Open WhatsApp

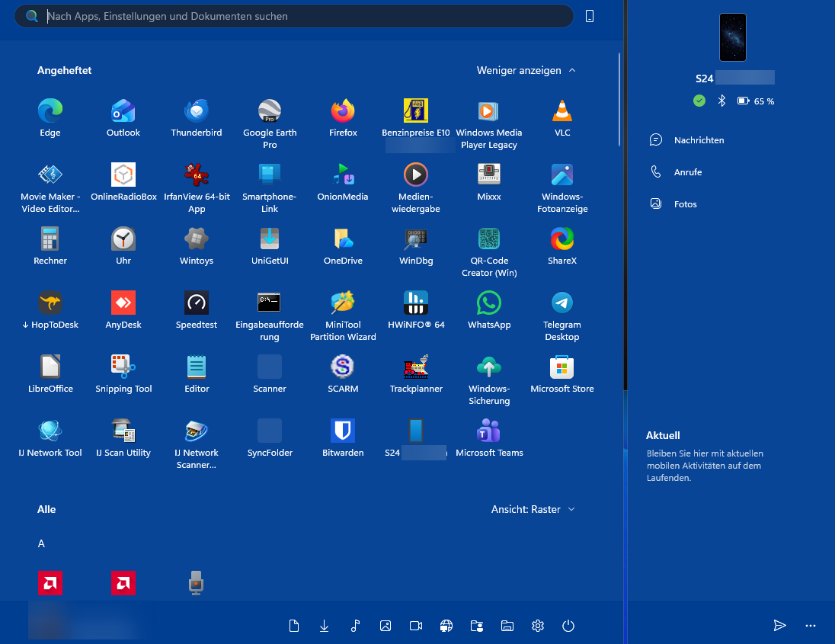click(x=489, y=310)
